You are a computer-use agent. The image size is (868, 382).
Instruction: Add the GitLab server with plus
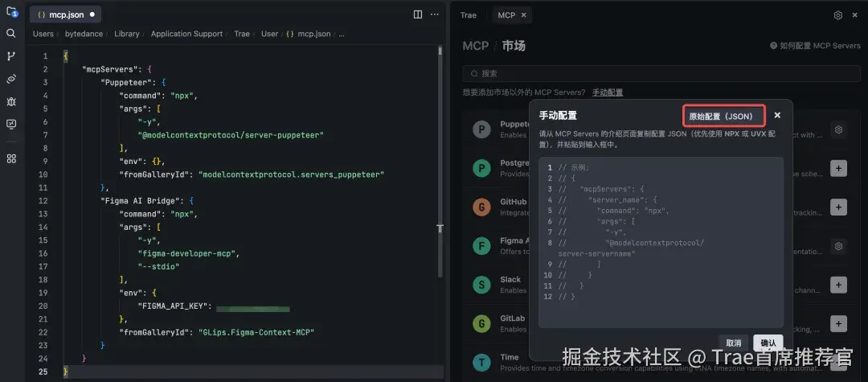click(838, 323)
